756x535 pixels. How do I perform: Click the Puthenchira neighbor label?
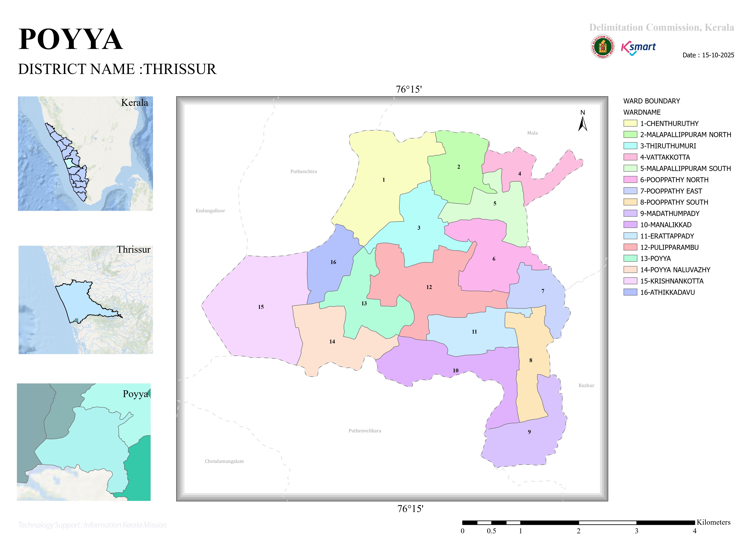pos(303,172)
